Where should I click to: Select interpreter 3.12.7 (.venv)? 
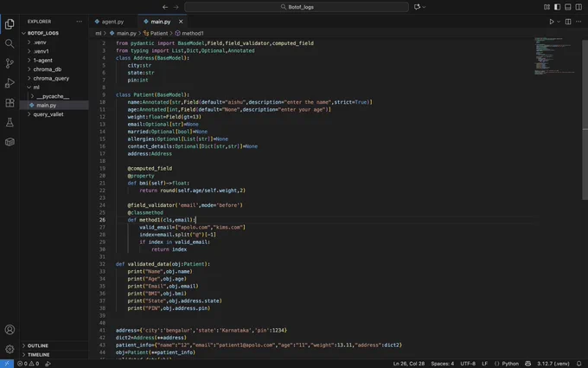(553, 364)
